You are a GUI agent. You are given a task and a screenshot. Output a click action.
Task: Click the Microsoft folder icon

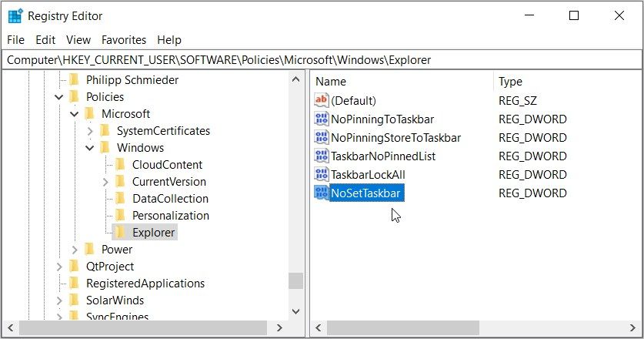pos(89,113)
